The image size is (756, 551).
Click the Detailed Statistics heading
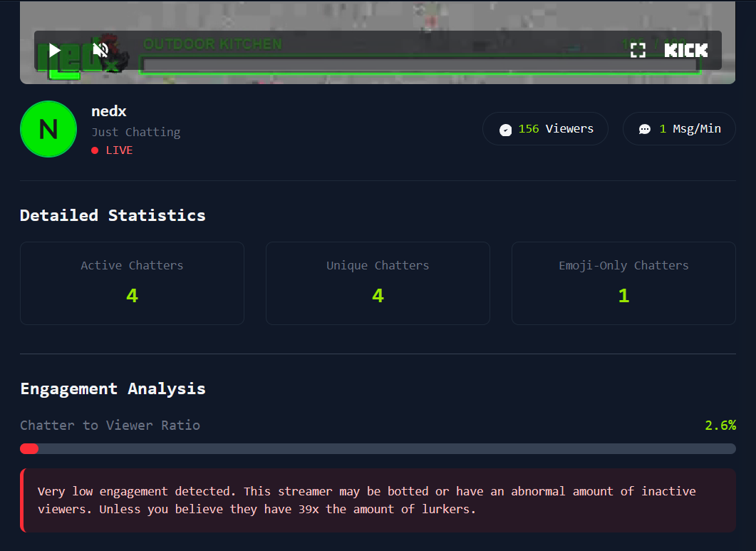click(x=113, y=215)
